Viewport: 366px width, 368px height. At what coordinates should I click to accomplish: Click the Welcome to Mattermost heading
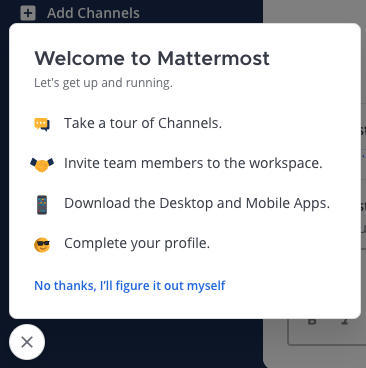pos(152,58)
